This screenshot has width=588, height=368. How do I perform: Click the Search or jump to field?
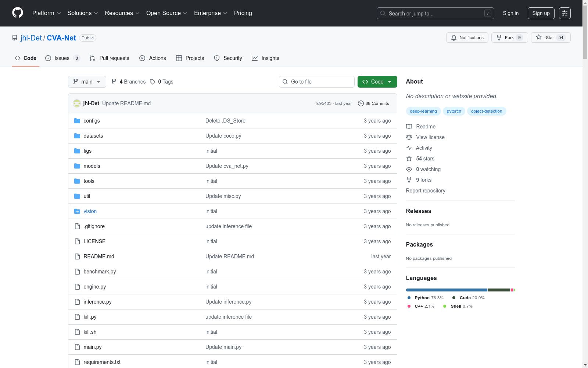[x=435, y=13]
